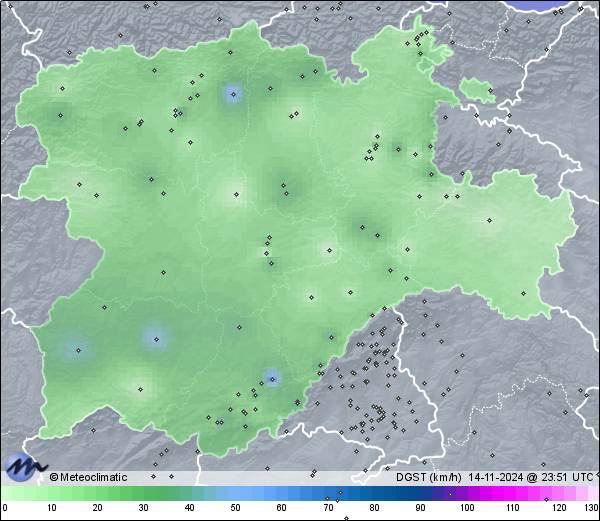
Task: Click scale value 20
Action: 98,508
